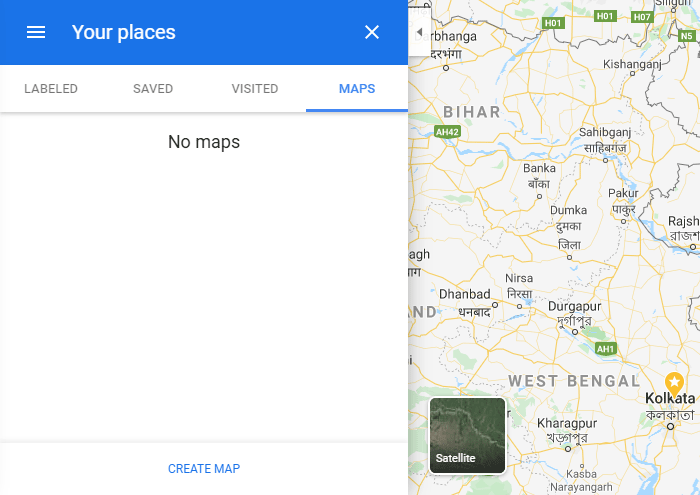The image size is (700, 495).
Task: Click the Dhanbad city label
Action: click(x=464, y=295)
